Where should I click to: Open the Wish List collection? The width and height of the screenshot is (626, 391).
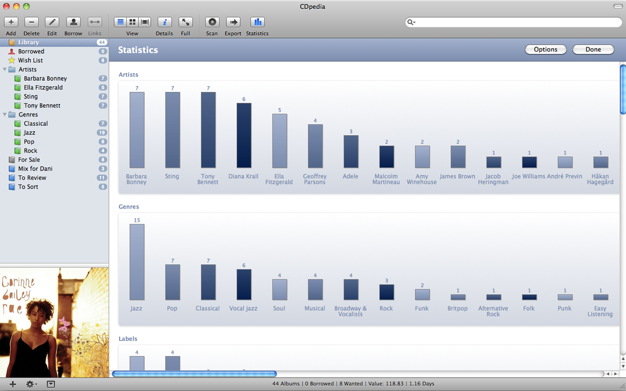coord(54,60)
